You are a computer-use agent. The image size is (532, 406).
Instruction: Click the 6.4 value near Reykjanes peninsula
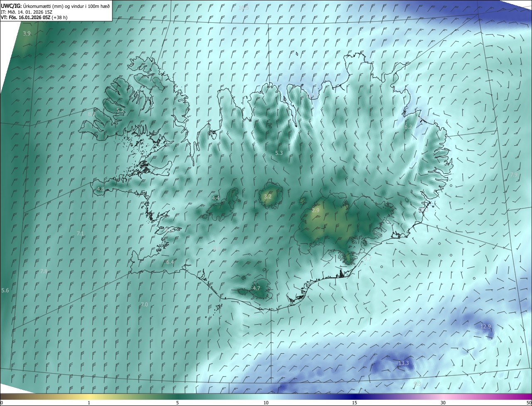pos(170,262)
